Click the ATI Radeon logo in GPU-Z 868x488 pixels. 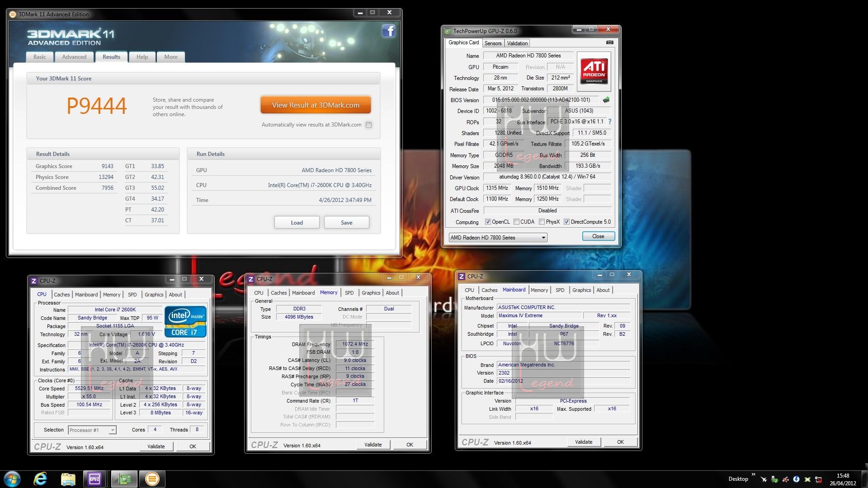coord(594,71)
